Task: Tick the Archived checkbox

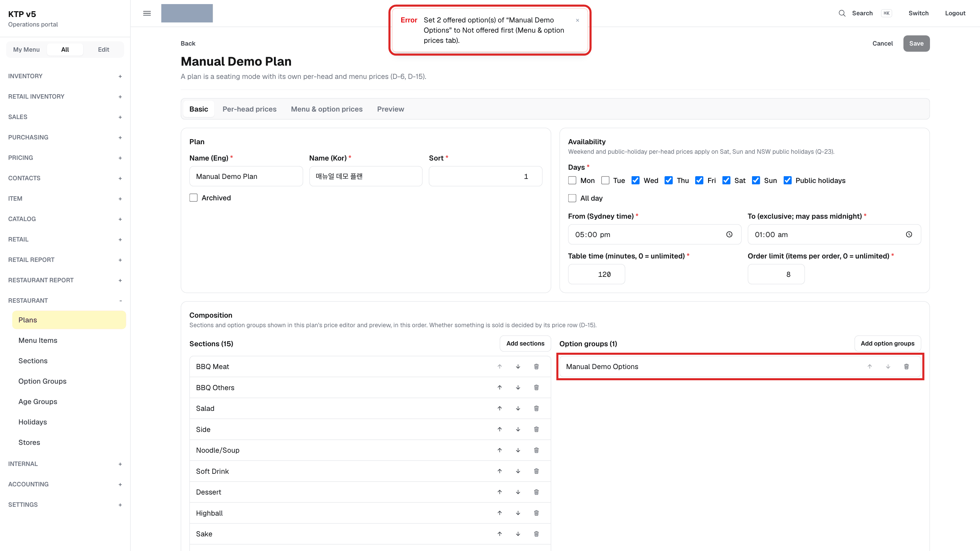Action: [x=194, y=198]
